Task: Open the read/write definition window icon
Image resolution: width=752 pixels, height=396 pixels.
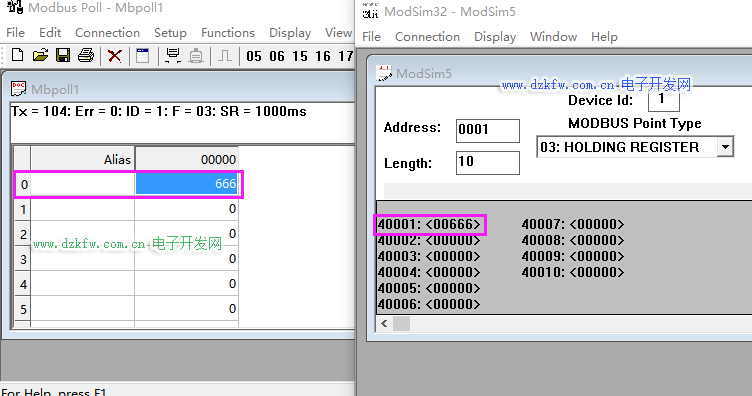Action: pos(142,56)
